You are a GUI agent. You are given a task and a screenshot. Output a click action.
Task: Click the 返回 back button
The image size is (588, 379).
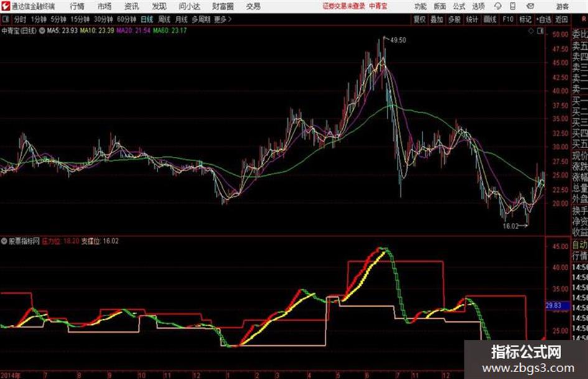click(x=561, y=19)
